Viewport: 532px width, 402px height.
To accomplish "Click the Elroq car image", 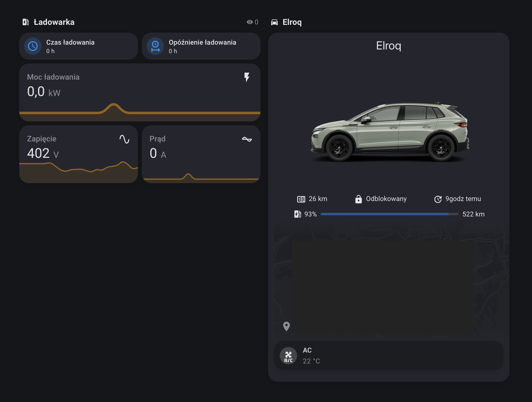I will [390, 132].
